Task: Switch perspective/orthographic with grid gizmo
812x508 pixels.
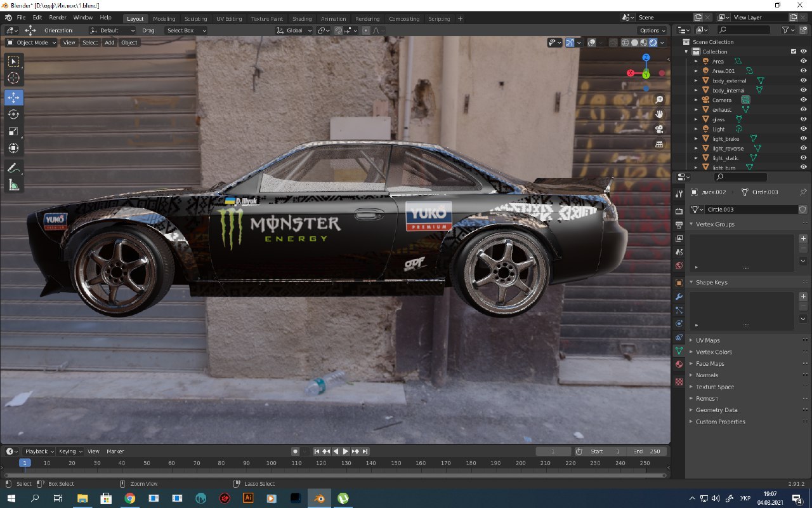Action: click(x=659, y=144)
